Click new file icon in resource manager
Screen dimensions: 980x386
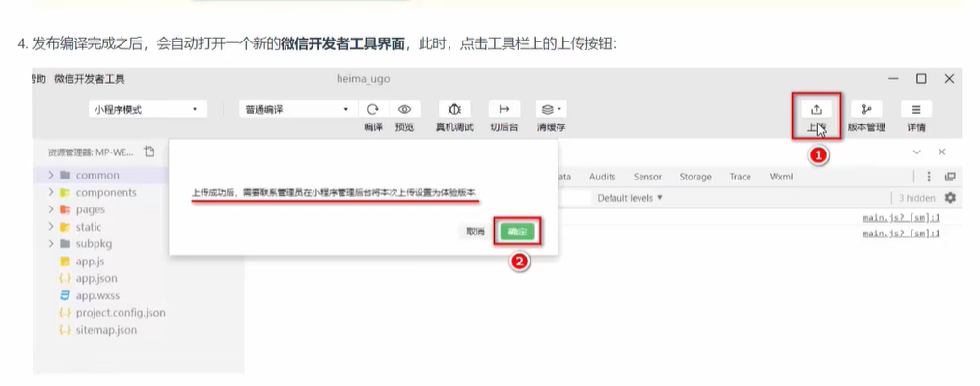coord(149,152)
